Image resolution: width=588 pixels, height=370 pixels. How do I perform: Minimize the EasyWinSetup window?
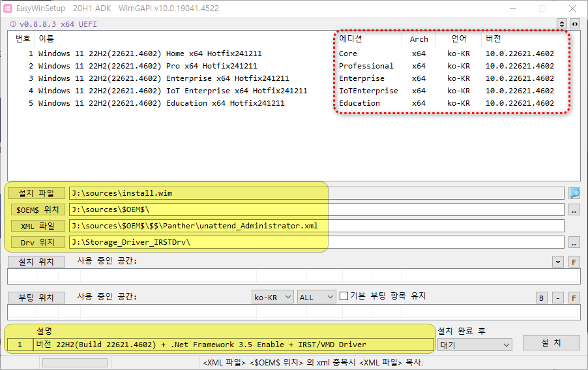click(x=513, y=8)
